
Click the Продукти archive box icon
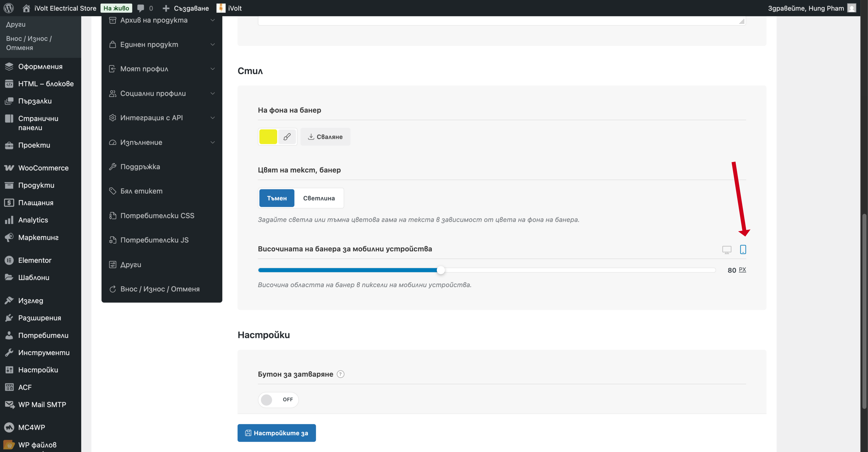[9, 185]
